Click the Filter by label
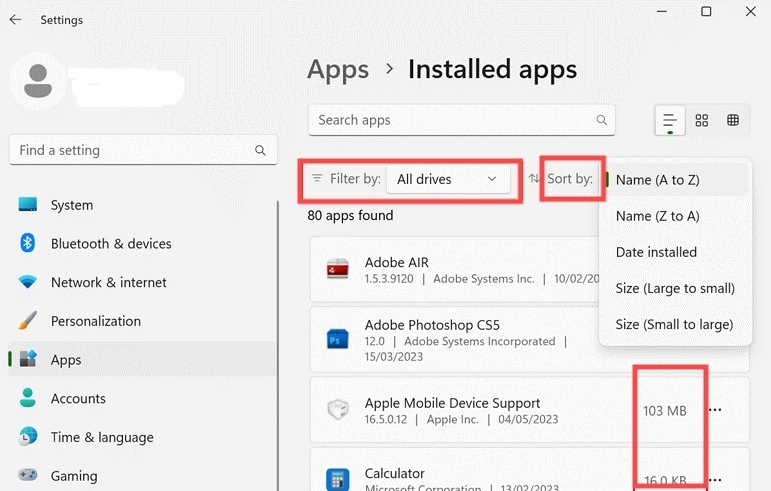 point(355,178)
